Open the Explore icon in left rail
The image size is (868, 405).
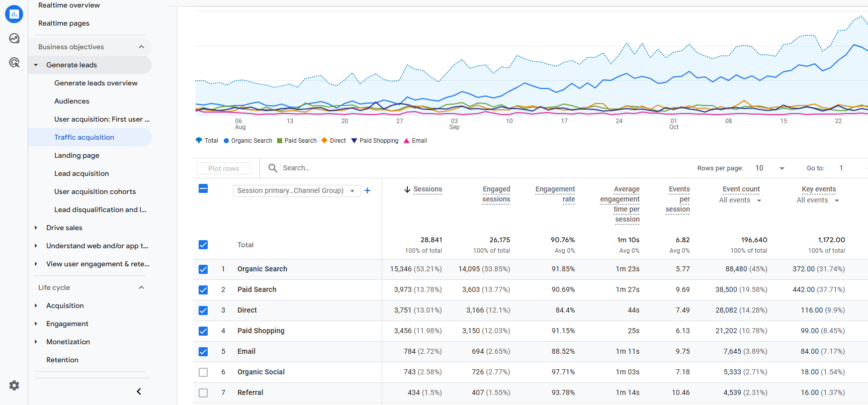click(x=14, y=38)
